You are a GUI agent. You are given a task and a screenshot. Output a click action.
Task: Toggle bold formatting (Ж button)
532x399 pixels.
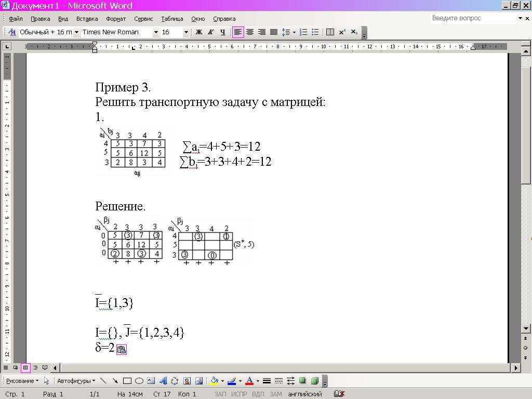coord(198,32)
